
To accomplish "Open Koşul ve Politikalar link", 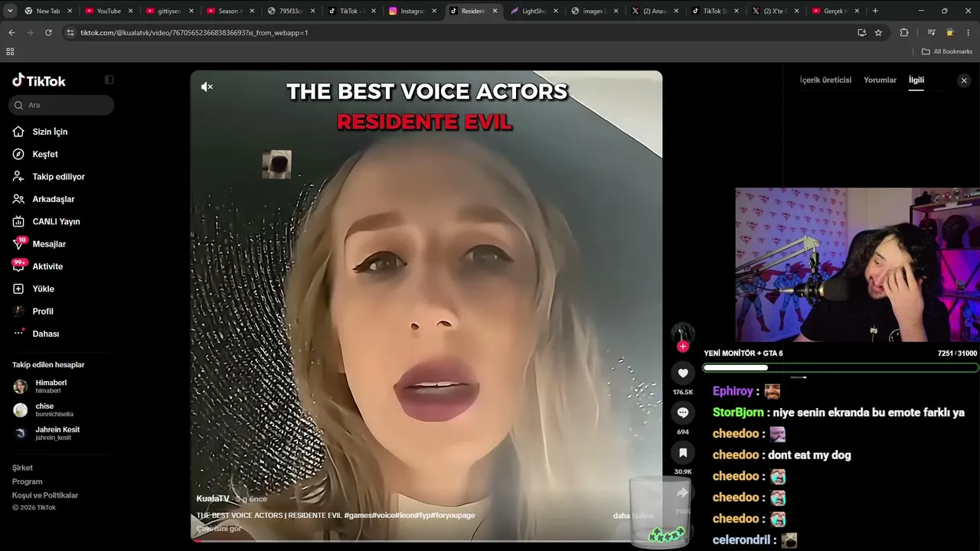I will pyautogui.click(x=45, y=495).
